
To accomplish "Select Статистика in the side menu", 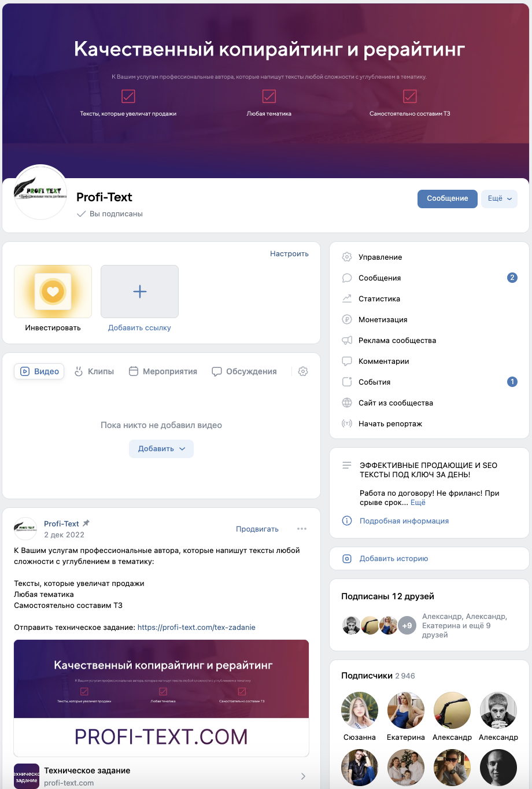I will pyautogui.click(x=429, y=298).
